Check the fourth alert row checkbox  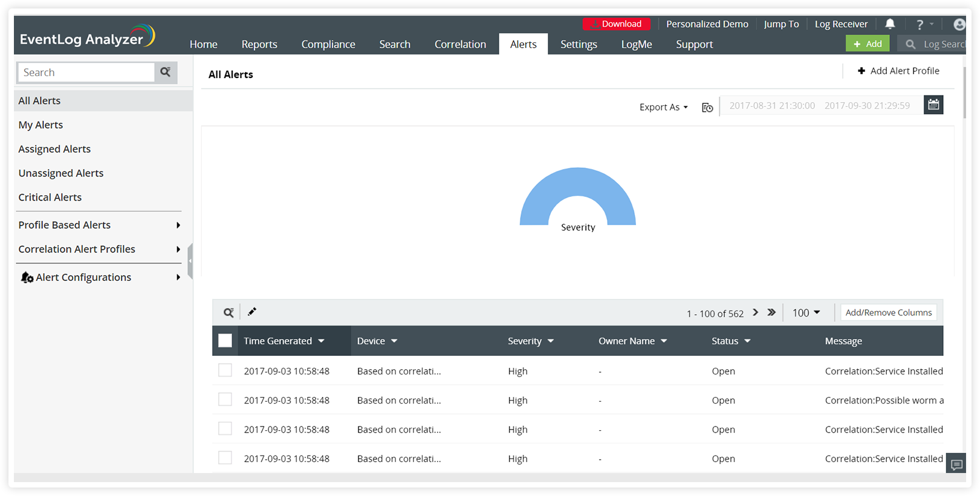[225, 458]
